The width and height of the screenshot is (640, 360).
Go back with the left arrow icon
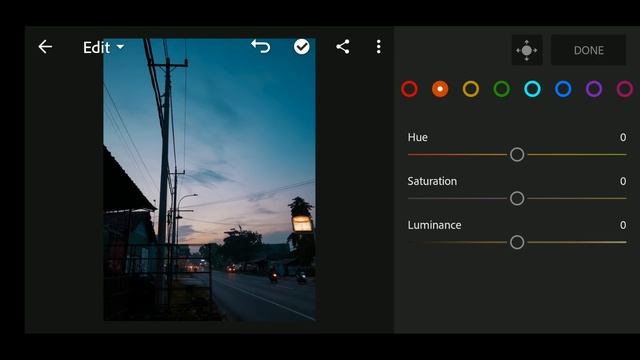coord(45,47)
